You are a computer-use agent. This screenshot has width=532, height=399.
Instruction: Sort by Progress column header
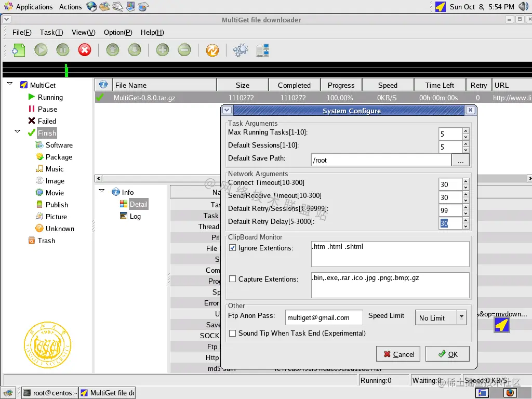pos(341,85)
